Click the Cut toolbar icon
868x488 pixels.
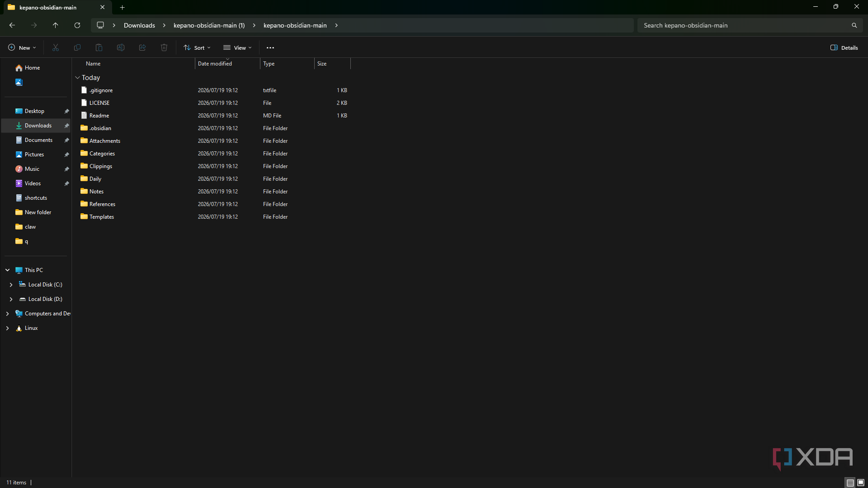pyautogui.click(x=56, y=47)
